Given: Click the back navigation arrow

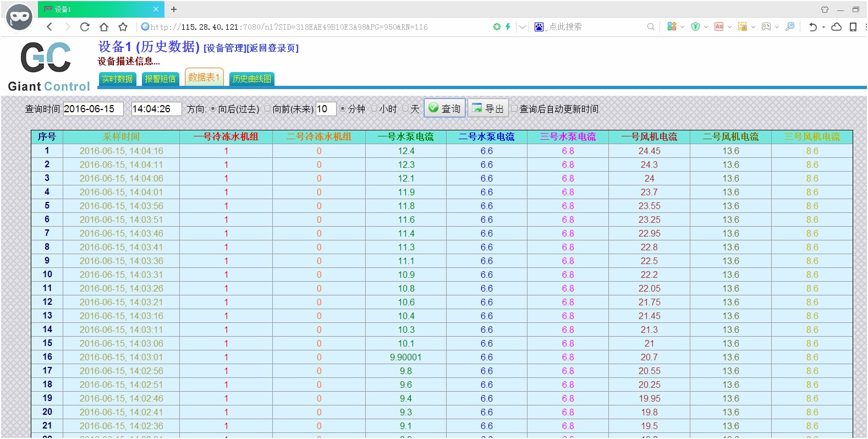Looking at the screenshot, I should pyautogui.click(x=50, y=27).
